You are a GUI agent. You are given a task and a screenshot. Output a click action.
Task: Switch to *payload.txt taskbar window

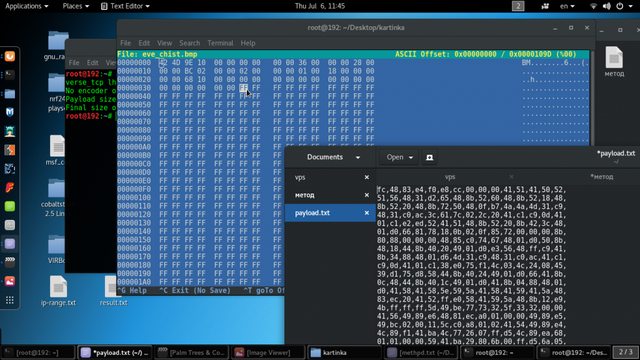(115, 353)
